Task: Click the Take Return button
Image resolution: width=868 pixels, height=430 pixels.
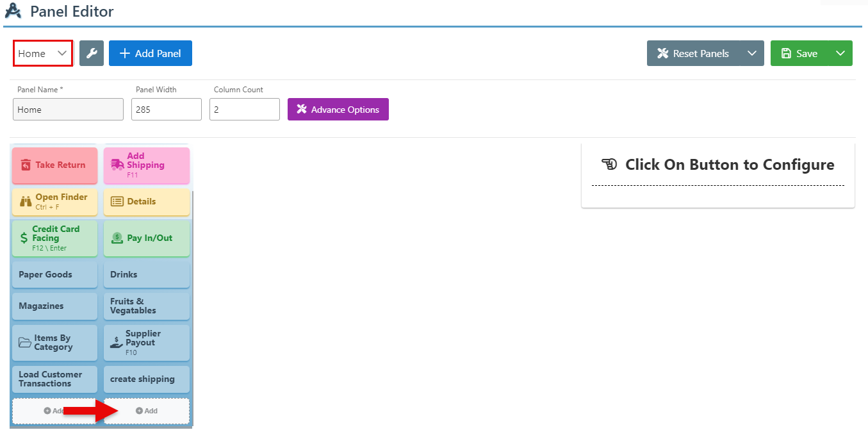Action: point(54,165)
